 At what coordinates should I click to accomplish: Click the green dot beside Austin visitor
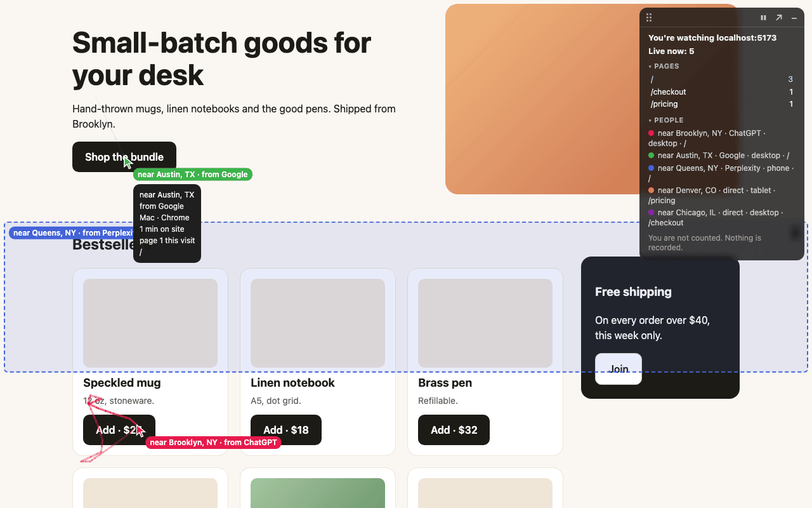pyautogui.click(x=651, y=156)
